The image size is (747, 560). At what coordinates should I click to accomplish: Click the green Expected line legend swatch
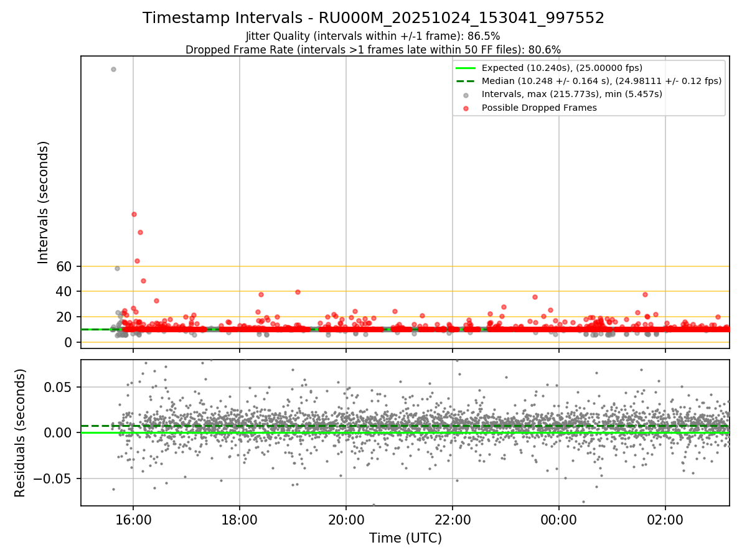tap(466, 68)
